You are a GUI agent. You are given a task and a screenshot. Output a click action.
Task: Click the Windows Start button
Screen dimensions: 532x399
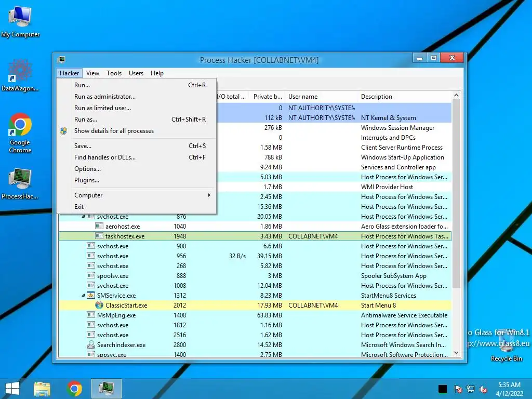click(12, 389)
